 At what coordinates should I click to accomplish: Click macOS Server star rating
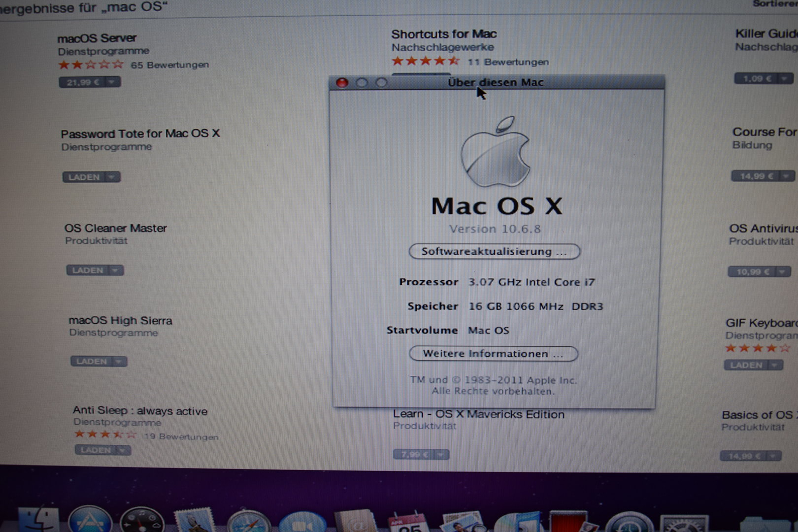[x=91, y=65]
